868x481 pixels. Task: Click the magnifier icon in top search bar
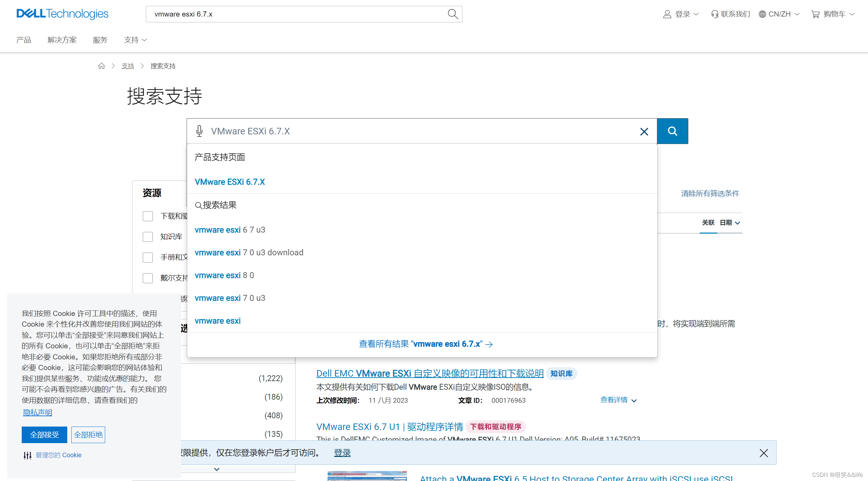click(x=452, y=14)
